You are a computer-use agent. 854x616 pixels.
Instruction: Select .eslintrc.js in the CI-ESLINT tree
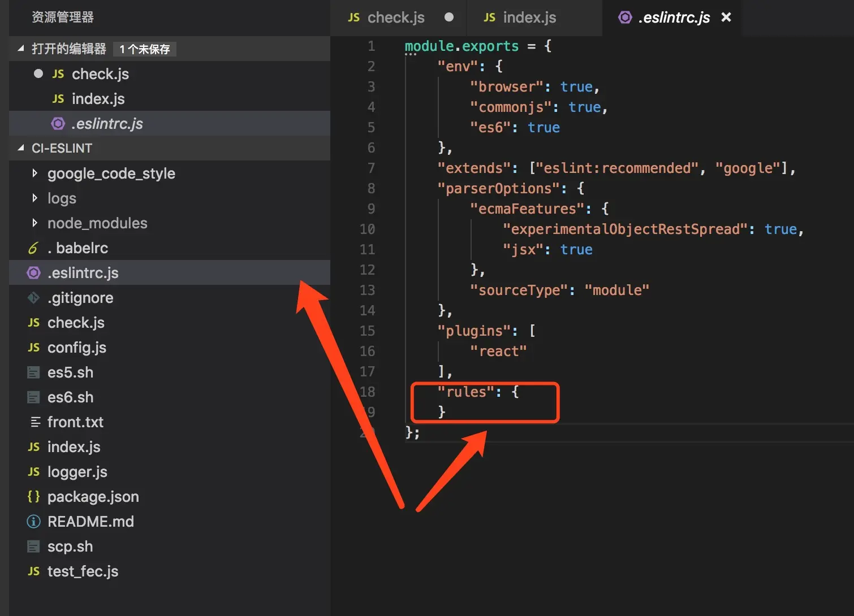(x=170, y=273)
